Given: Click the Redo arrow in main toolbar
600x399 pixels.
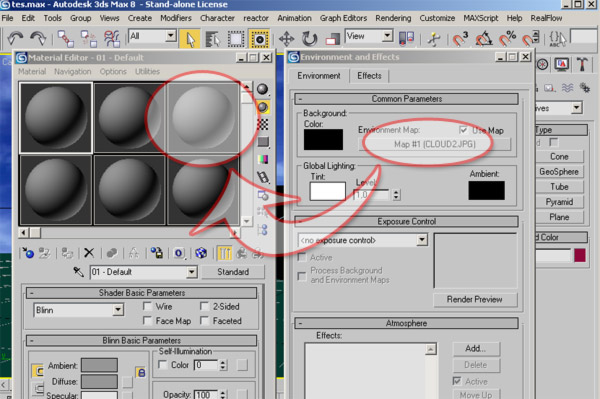Looking at the screenshot, I should [x=38, y=38].
